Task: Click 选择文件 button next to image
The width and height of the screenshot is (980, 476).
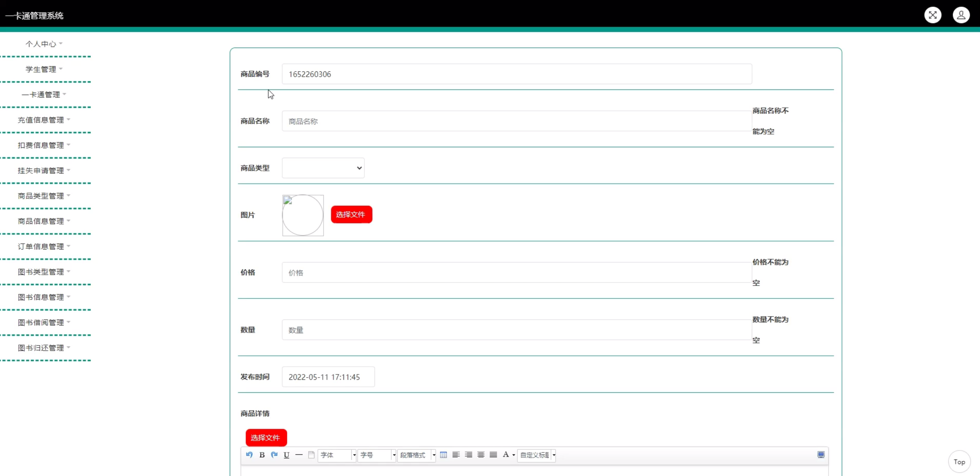Action: (x=351, y=214)
